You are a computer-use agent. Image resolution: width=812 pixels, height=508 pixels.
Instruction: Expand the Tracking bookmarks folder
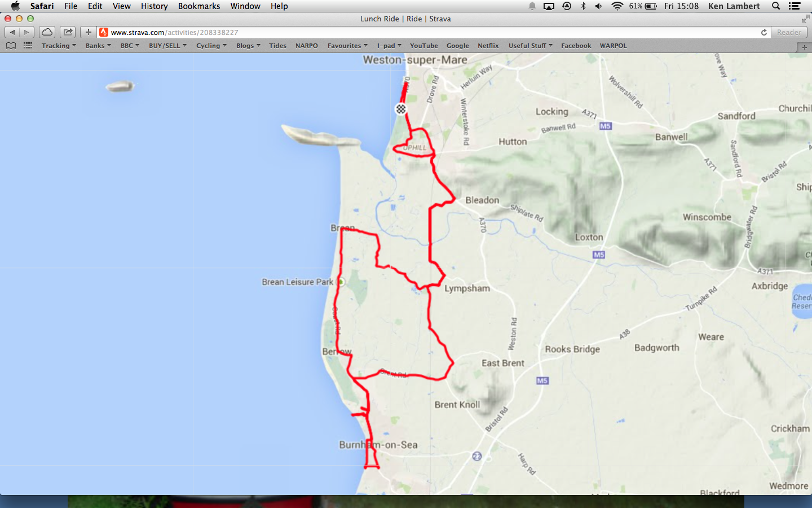pos(59,46)
